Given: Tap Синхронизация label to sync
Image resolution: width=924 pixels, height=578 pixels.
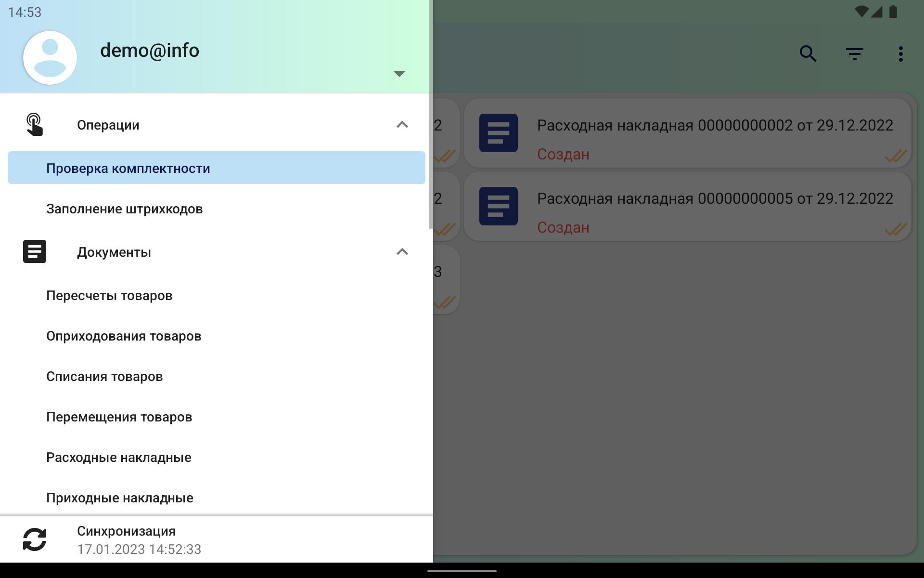Looking at the screenshot, I should click(126, 531).
